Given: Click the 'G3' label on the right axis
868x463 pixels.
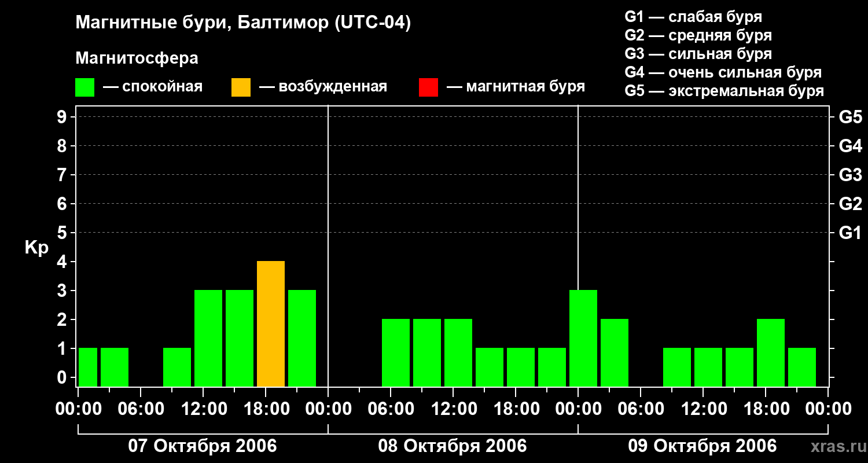Looking at the screenshot, I should pos(850,175).
